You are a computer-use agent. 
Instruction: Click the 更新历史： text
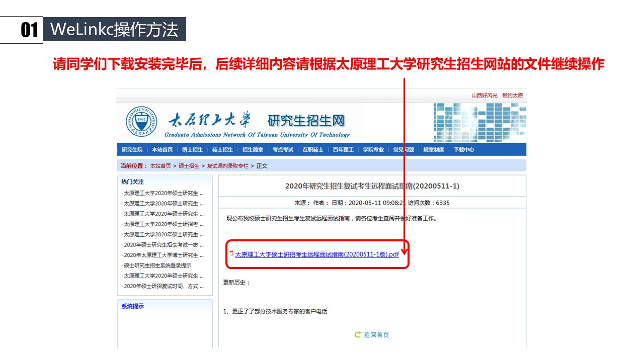coord(236,283)
